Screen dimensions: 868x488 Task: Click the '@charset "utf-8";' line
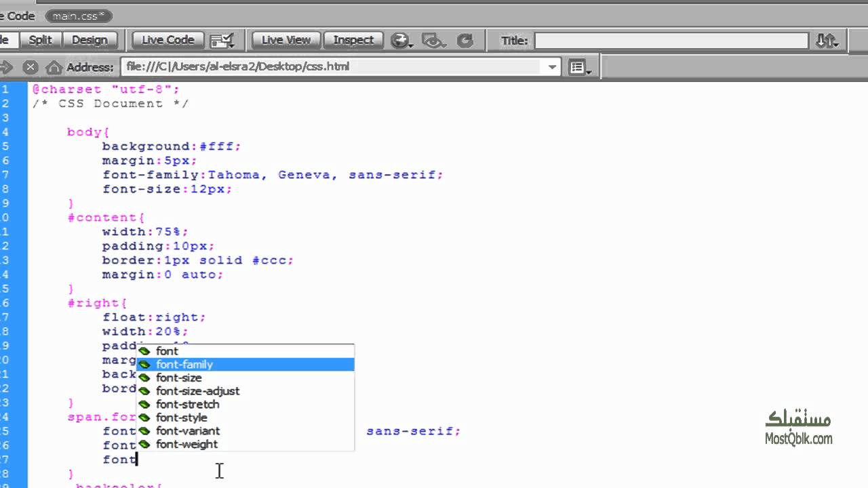coord(106,89)
